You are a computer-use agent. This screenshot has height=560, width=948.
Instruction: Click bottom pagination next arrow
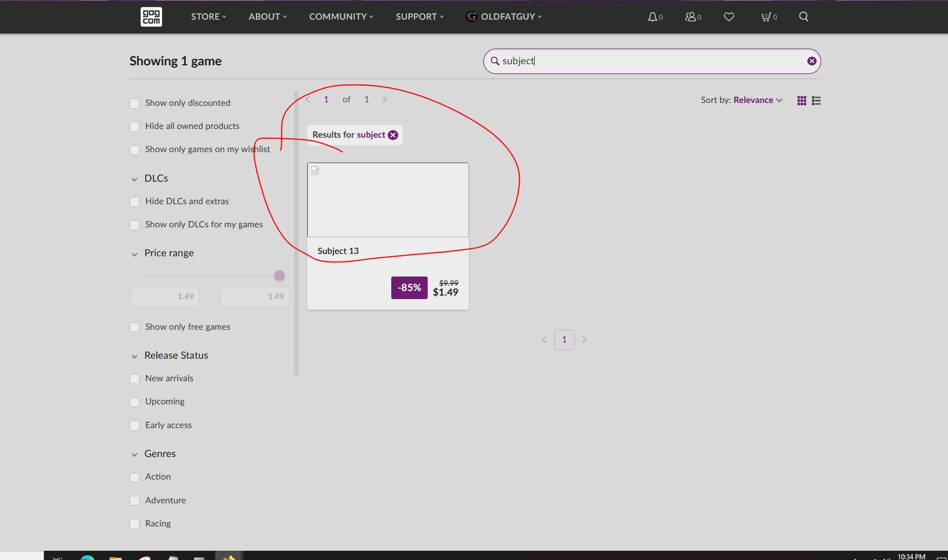point(585,340)
